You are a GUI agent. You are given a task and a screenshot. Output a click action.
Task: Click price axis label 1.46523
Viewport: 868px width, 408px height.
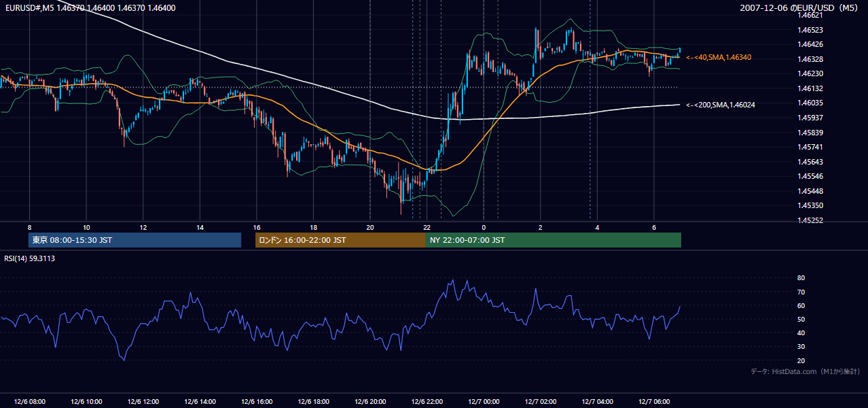click(810, 30)
